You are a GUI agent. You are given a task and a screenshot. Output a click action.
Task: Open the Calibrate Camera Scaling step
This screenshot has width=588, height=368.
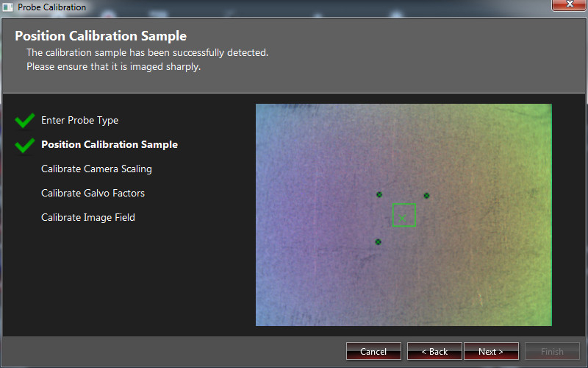96,169
